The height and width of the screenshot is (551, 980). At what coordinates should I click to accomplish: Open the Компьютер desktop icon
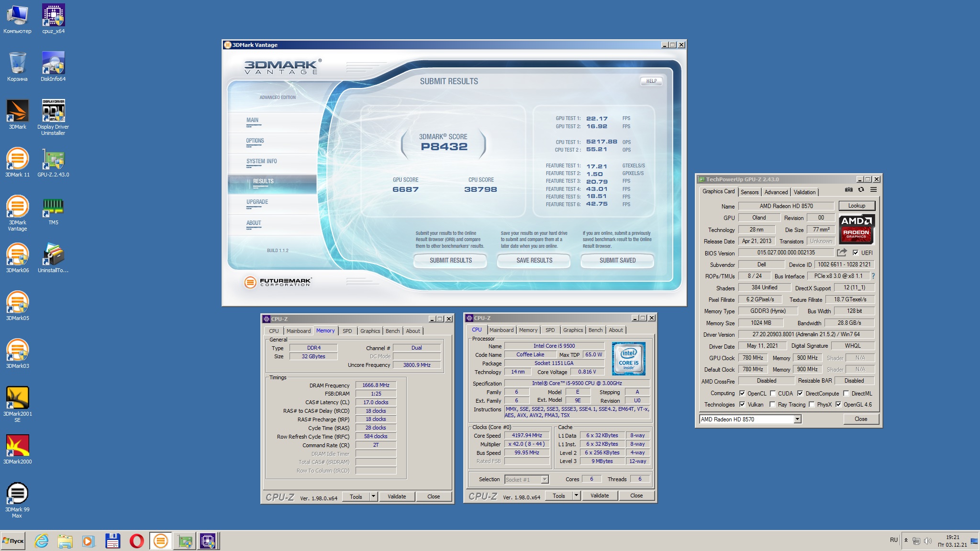[17, 19]
